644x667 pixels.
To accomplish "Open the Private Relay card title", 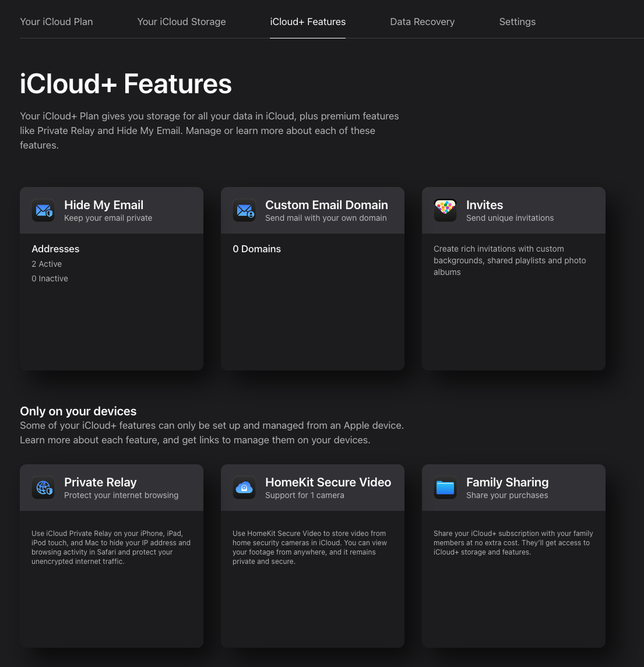I will tap(100, 482).
